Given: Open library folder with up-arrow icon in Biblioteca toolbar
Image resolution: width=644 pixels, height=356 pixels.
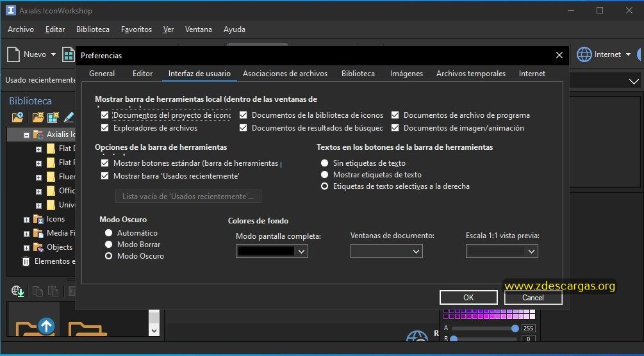Looking at the screenshot, I should (x=17, y=117).
